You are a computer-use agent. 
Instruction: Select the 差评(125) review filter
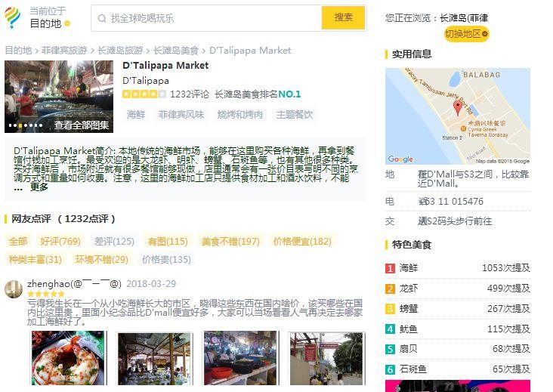[114, 242]
